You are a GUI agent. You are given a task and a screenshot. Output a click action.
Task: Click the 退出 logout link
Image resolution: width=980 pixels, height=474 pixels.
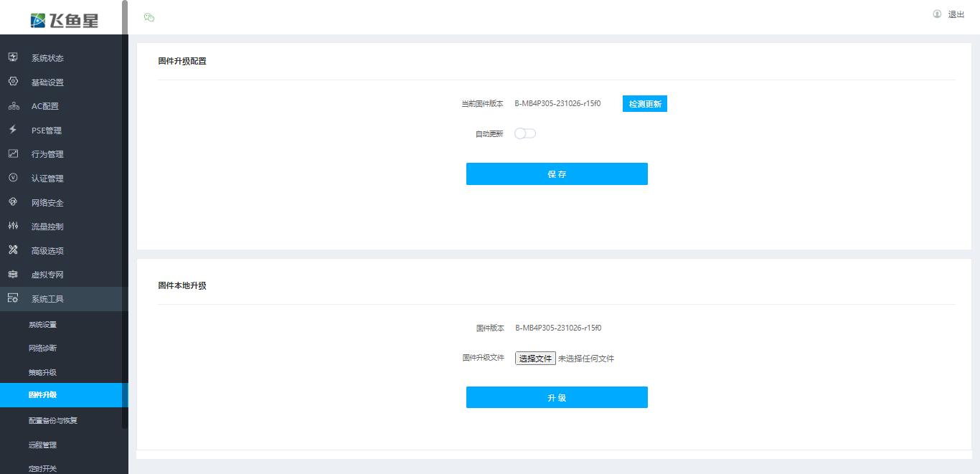[957, 14]
